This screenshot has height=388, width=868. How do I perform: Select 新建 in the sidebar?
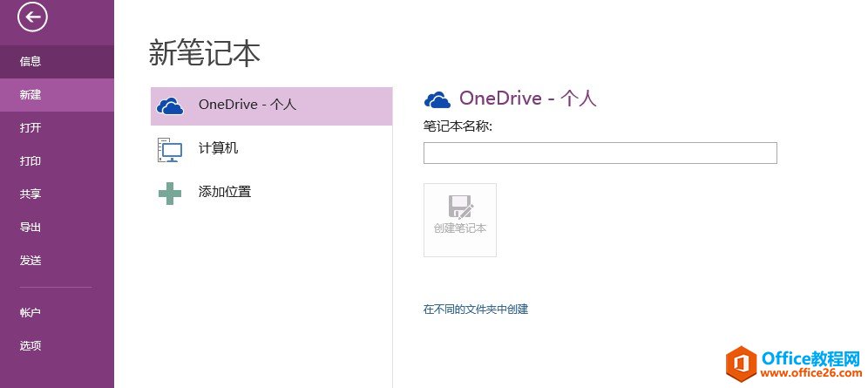[31, 95]
